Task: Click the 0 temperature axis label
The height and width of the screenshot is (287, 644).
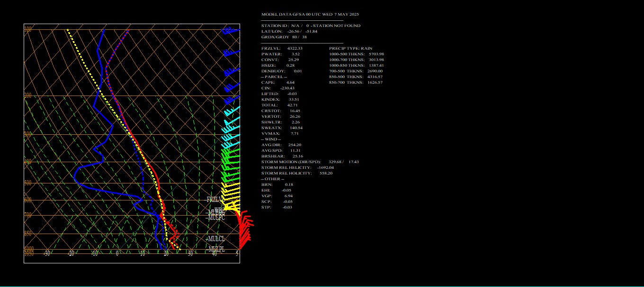Action: point(117,253)
